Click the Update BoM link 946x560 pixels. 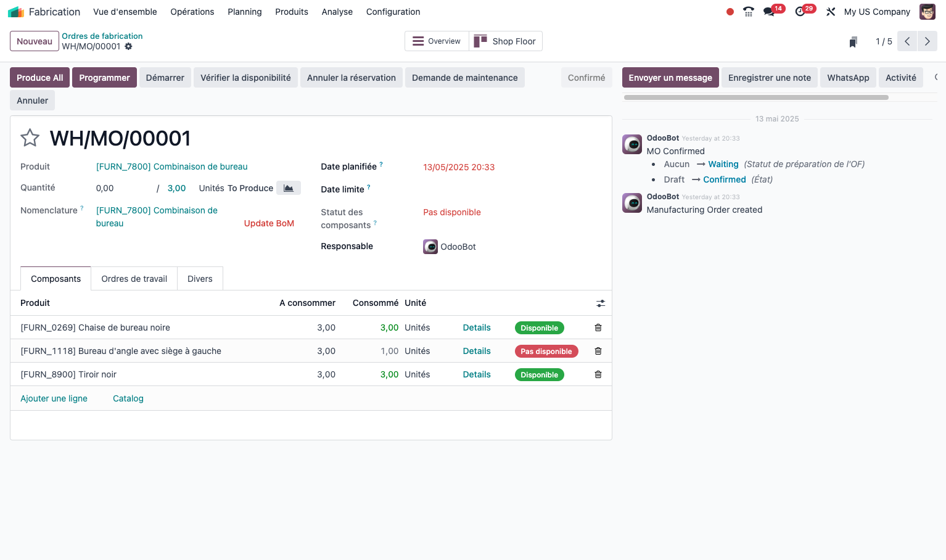pyautogui.click(x=269, y=223)
